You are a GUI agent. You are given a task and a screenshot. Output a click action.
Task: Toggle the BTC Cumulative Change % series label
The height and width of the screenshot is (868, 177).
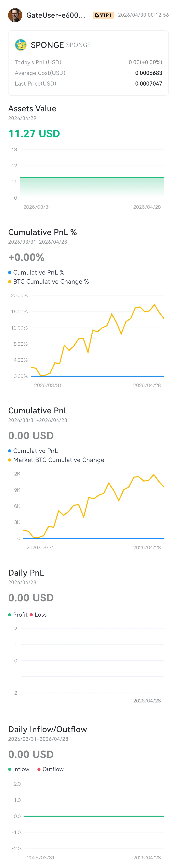[51, 282]
